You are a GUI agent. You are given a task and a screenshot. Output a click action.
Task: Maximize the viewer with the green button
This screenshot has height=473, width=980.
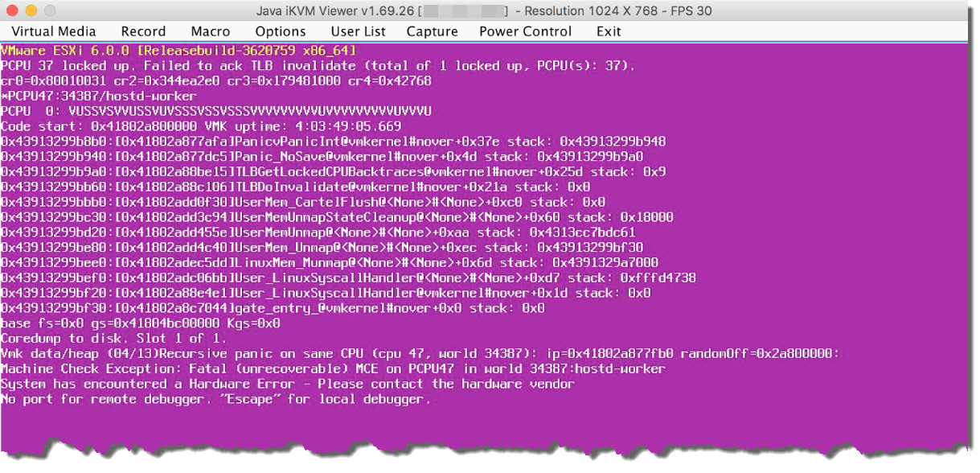[x=48, y=10]
